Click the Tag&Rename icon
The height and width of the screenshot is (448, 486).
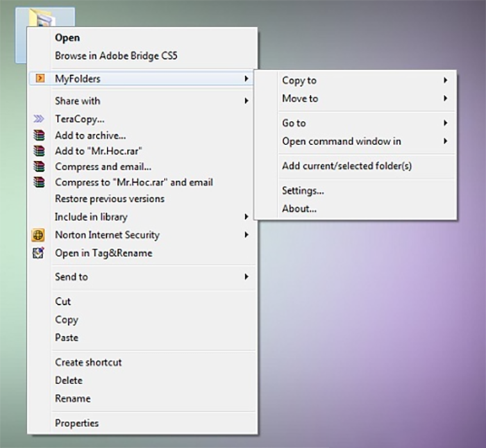(38, 253)
